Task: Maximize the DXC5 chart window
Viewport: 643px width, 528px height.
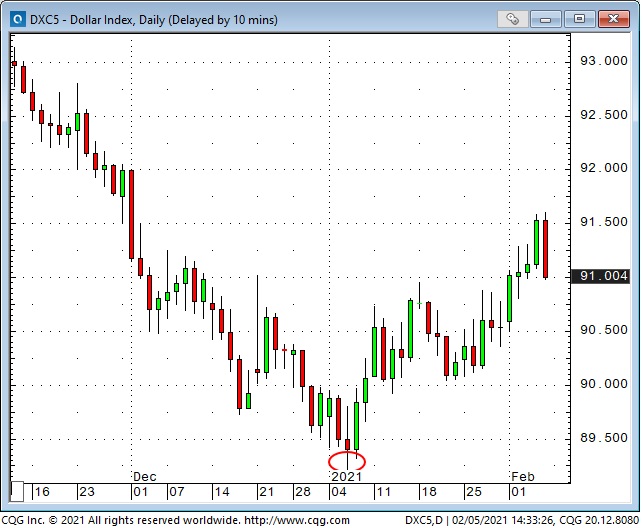Action: (x=579, y=19)
